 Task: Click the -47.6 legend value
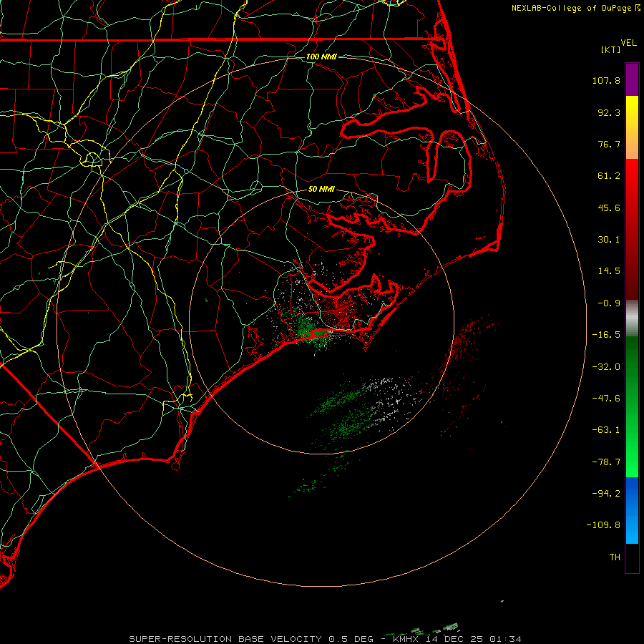click(x=606, y=399)
